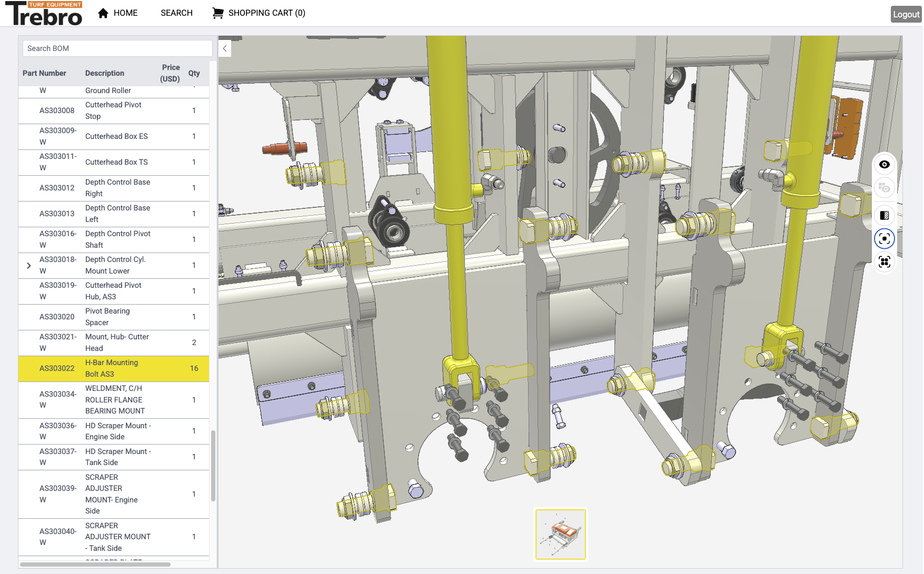
Task: Open the HOME menu item
Action: pyautogui.click(x=125, y=13)
